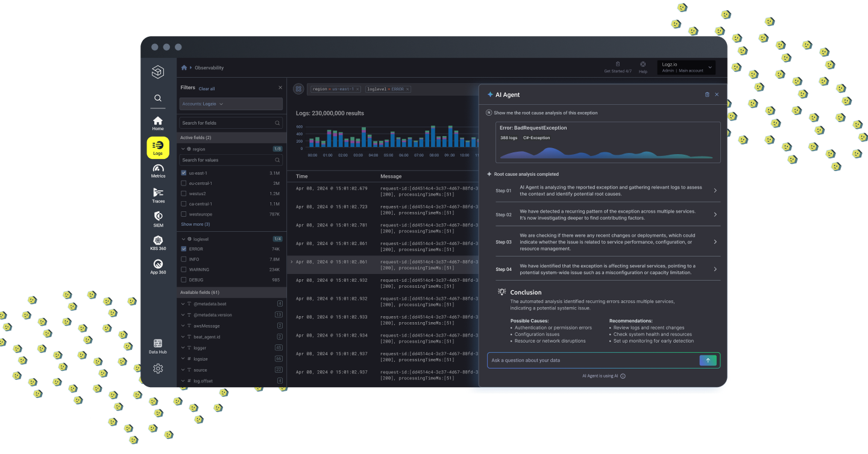Check the DEBUG loglevel checkbox
Viewport: 868px width, 454px height.
coord(184,279)
